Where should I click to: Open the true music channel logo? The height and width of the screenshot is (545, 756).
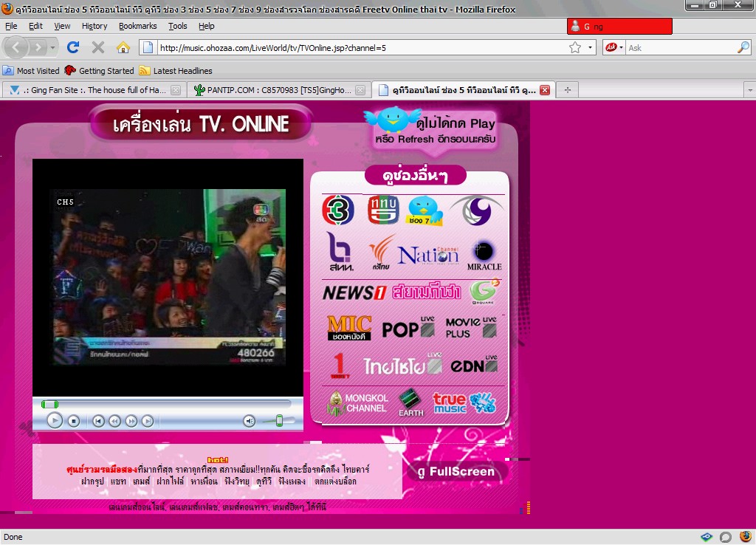464,403
